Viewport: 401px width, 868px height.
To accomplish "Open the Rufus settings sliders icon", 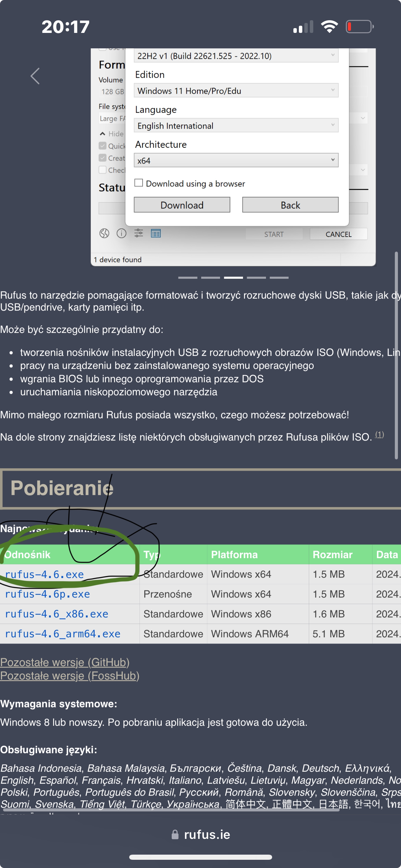I will tap(138, 233).
